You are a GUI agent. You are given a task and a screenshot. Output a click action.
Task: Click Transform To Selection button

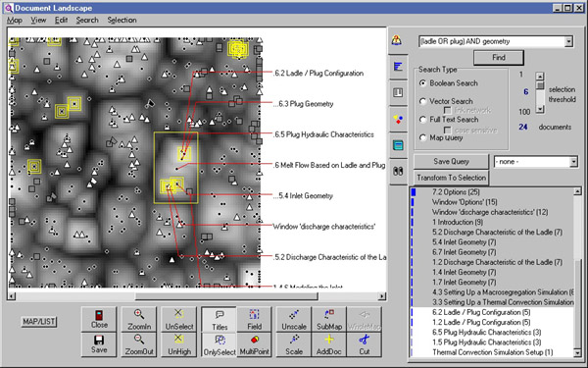[451, 178]
